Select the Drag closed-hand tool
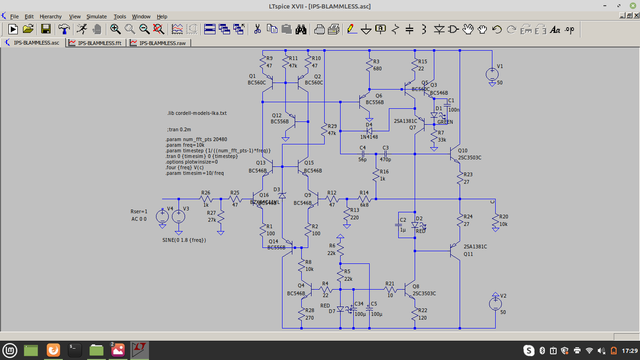640x360 pixels. coord(482,29)
